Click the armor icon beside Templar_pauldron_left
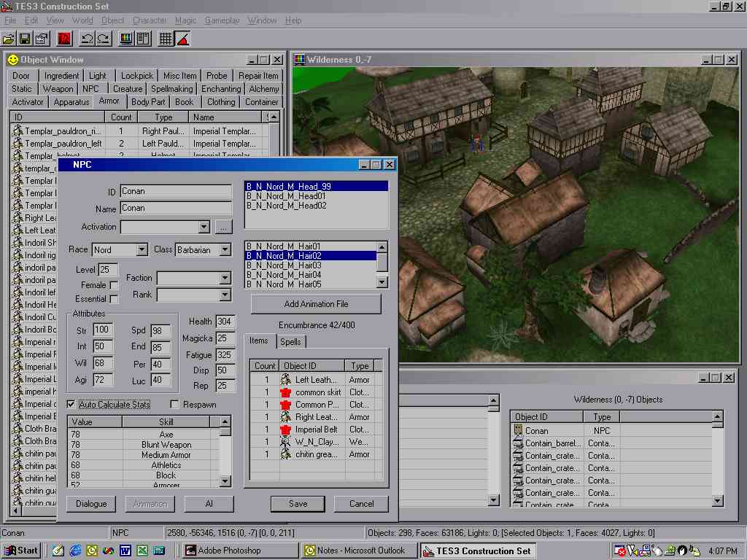Screen dimensions: 747x560 coord(18,144)
